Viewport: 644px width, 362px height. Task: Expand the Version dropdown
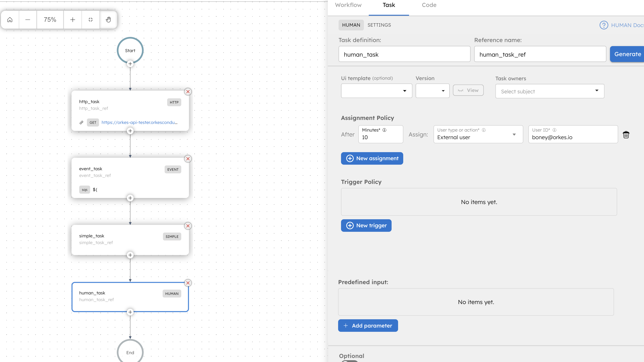(432, 91)
